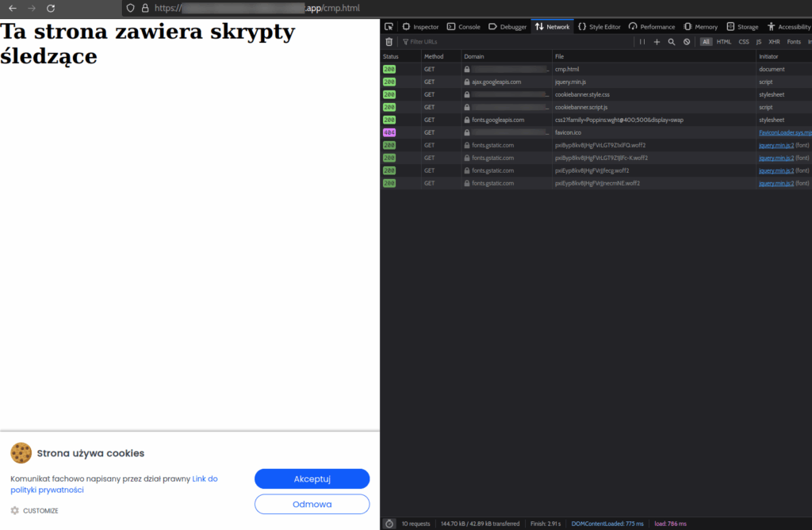
Task: Select pxiEyp8kv8JHgFVrJJfecg.woff2 row
Action: pyautogui.click(x=596, y=170)
